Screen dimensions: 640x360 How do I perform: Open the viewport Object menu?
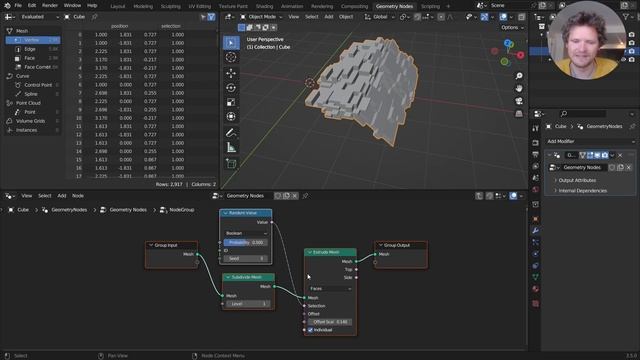(346, 17)
